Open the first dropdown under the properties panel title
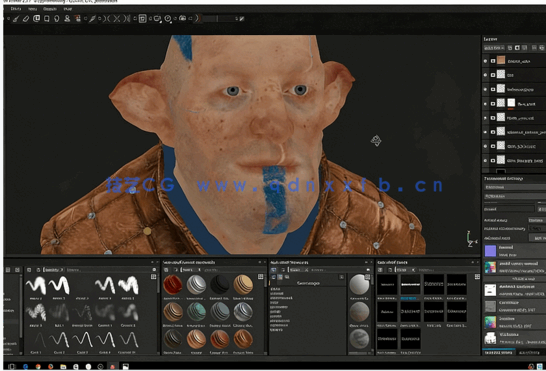The image size is (546, 371). click(515, 187)
